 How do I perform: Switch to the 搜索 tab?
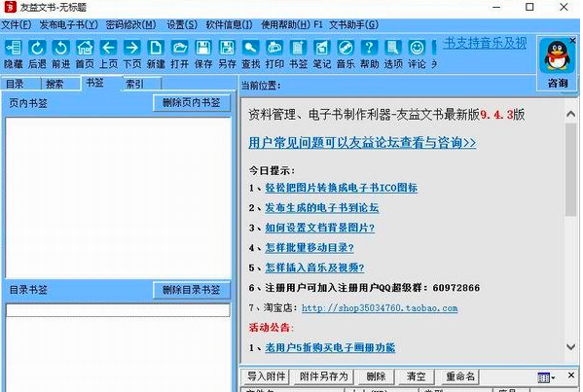60,84
